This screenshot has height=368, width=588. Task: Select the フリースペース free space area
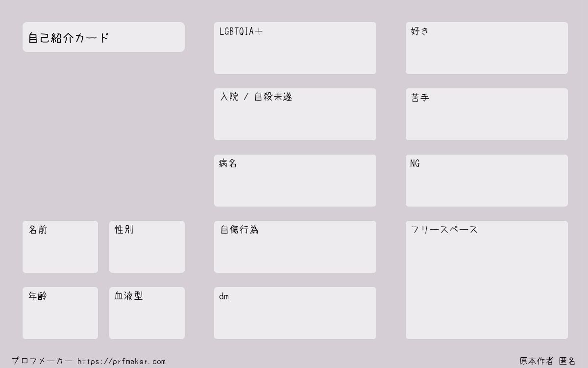tap(487, 280)
